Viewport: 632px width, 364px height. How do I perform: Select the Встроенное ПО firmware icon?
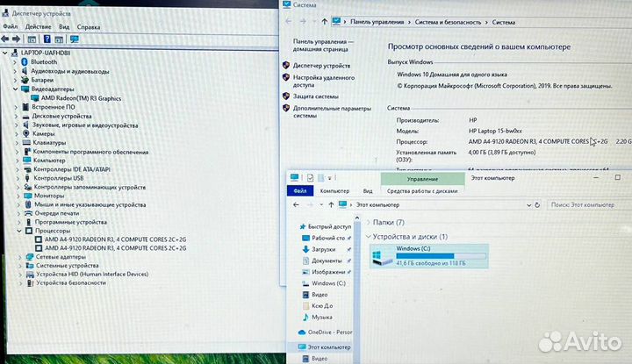click(25, 107)
